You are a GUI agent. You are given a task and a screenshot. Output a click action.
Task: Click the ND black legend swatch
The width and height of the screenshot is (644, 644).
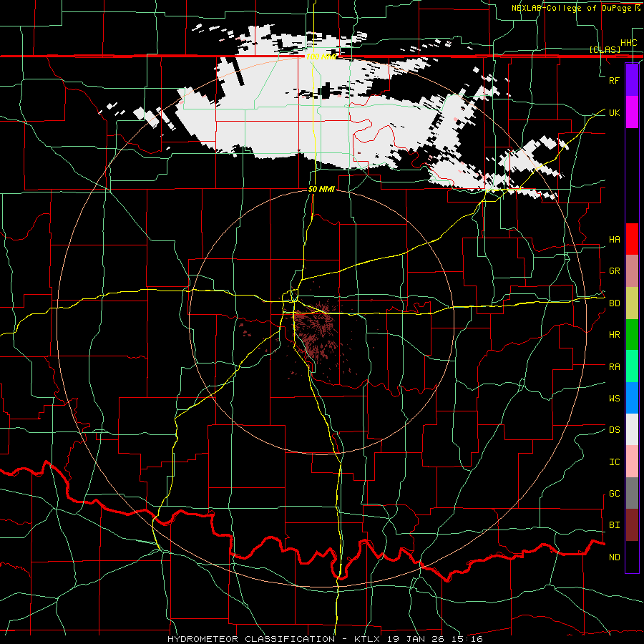tap(632, 557)
